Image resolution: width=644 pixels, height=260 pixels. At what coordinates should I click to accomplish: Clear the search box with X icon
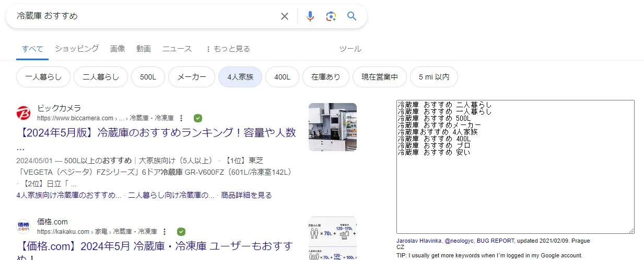pos(285,16)
